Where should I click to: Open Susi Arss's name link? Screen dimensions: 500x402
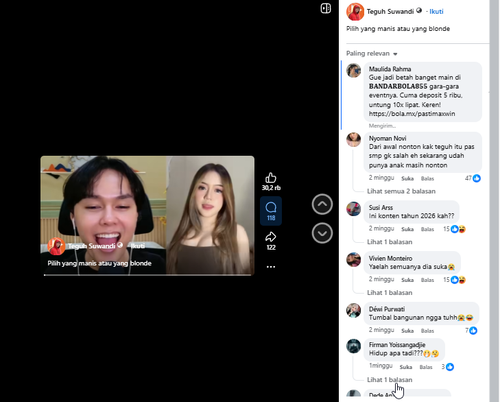pos(381,207)
